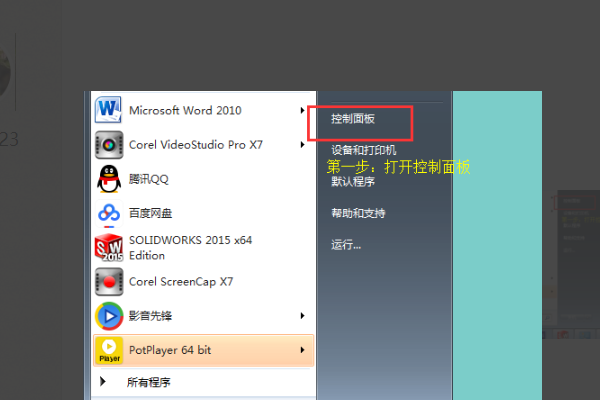Expand Corel VideoStudio Pro X7 submenu arrow
The width and height of the screenshot is (600, 400).
(302, 145)
